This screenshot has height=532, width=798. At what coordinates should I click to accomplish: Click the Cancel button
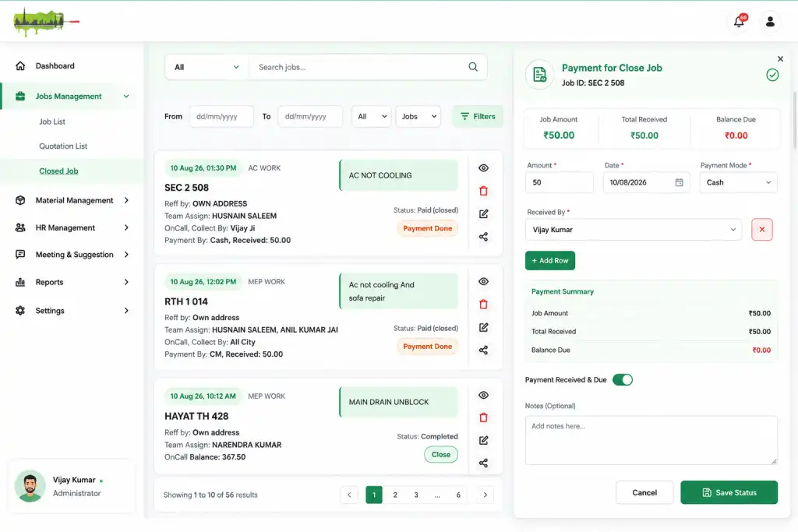(644, 492)
